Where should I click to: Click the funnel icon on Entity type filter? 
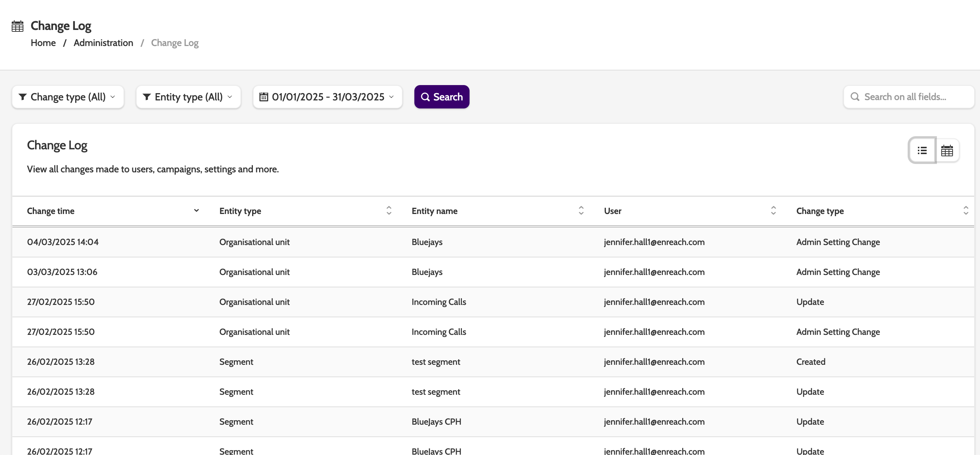click(147, 97)
